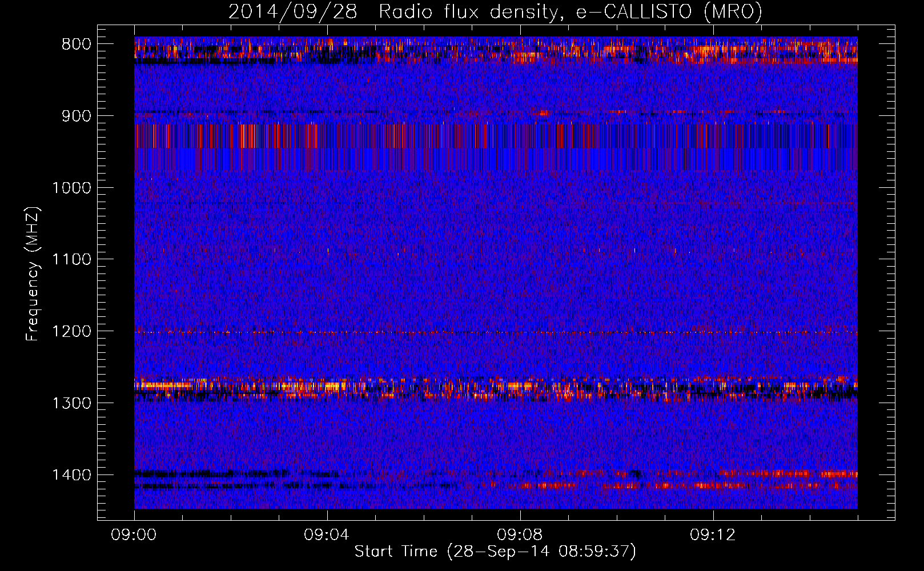Select the 'e-CALLISTO (MRO)' text in title
The height and width of the screenshot is (571, 924).
point(669,12)
